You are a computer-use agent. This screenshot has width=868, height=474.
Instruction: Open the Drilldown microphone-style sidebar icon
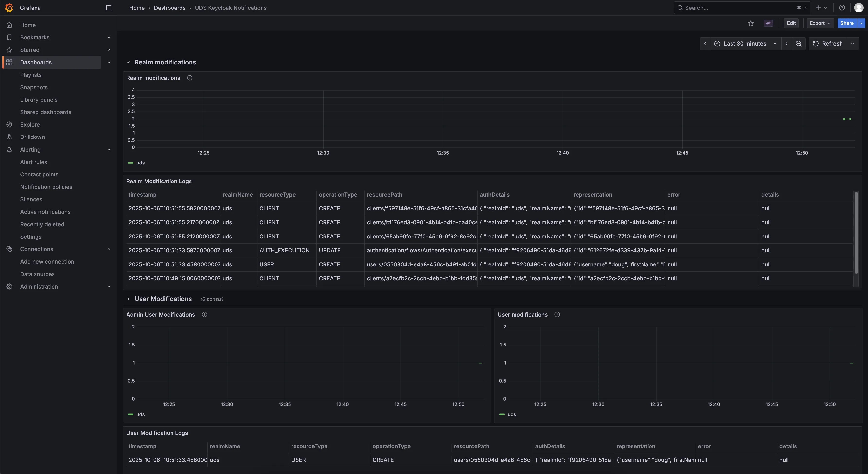[9, 137]
